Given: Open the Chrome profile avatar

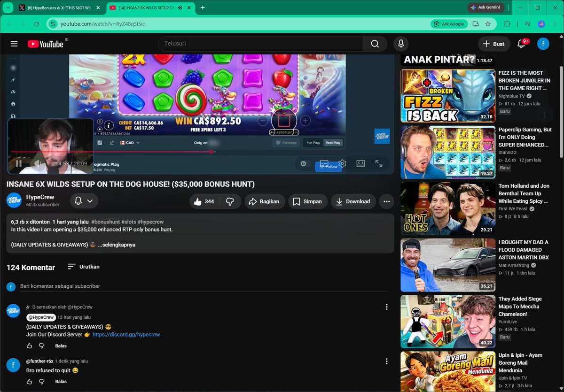Looking at the screenshot, I should point(541,24).
